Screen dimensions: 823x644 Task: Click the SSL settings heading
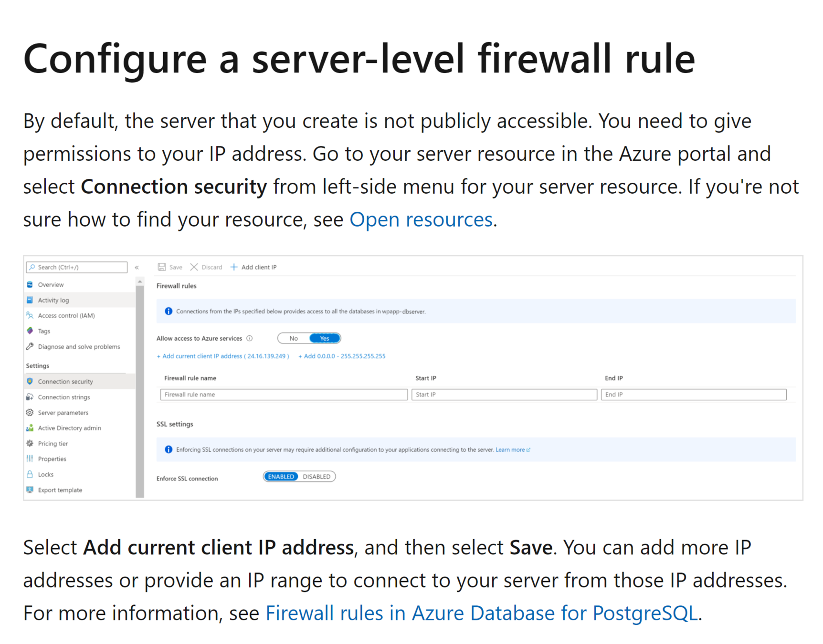tap(175, 424)
